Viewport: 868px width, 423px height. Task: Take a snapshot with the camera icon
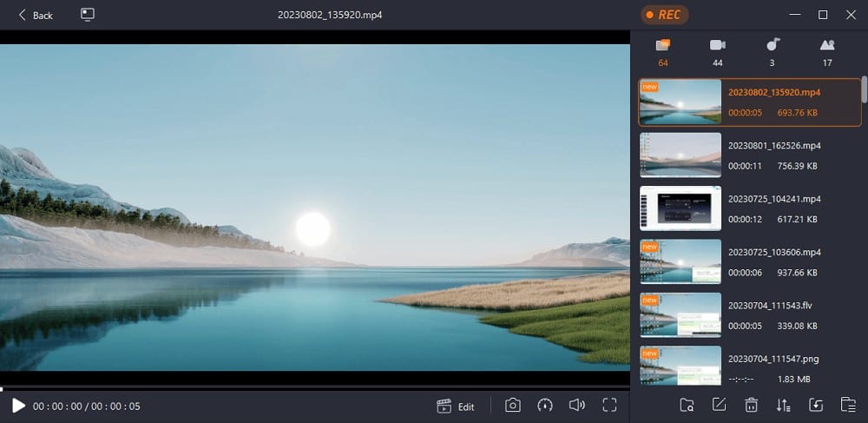coord(513,406)
